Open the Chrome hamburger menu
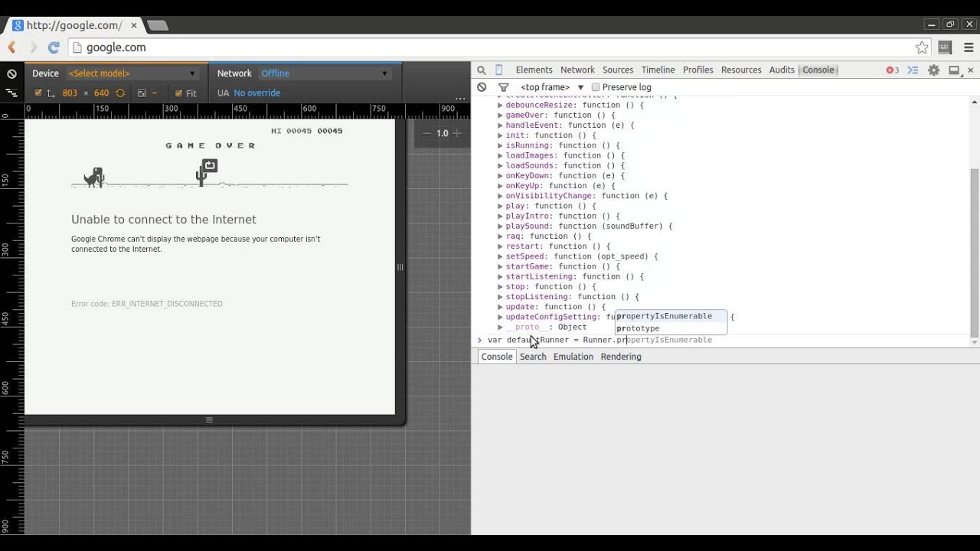 pos(969,47)
